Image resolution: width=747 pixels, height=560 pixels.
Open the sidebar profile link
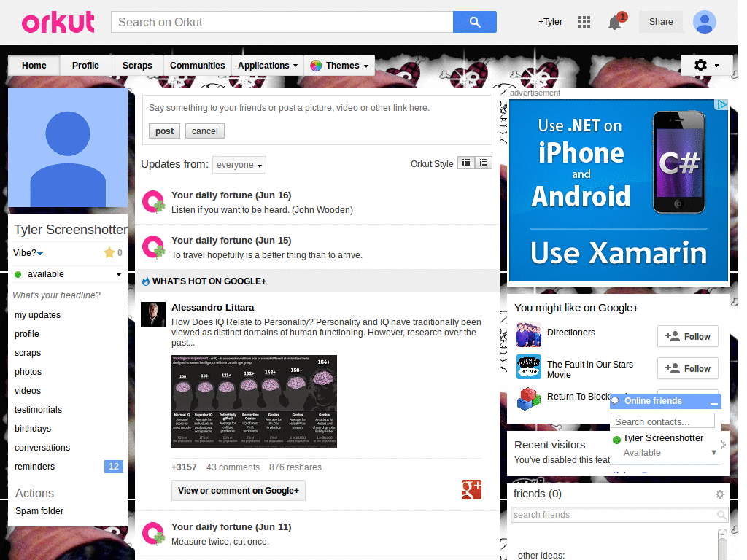[27, 334]
